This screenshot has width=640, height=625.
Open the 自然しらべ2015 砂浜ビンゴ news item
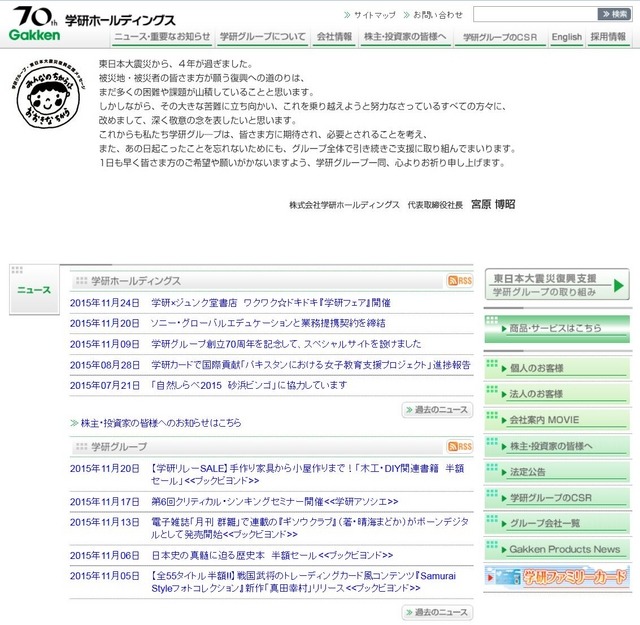tap(249, 385)
